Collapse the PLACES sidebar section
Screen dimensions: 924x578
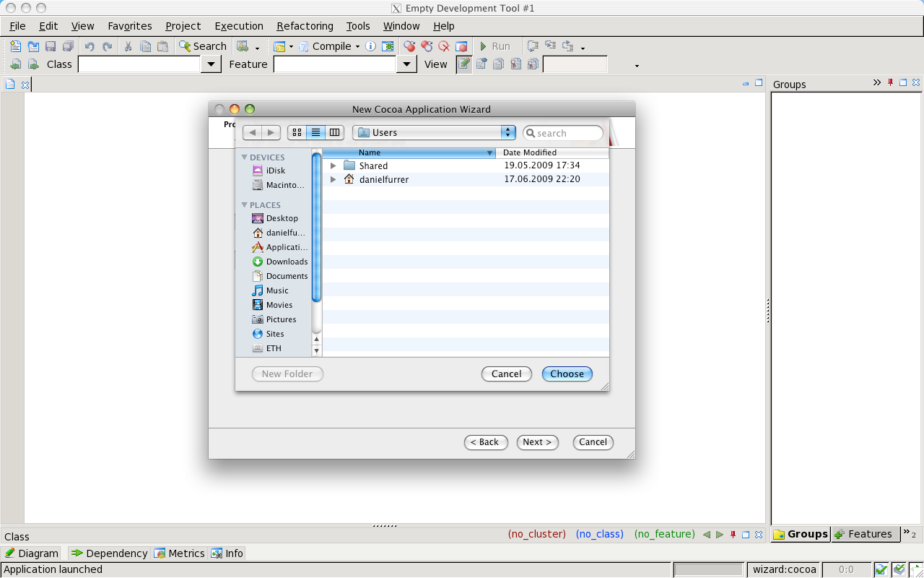245,204
